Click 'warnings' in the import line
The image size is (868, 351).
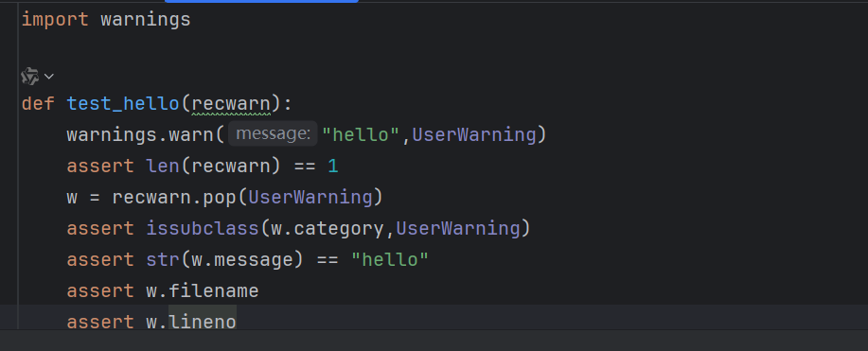(146, 20)
